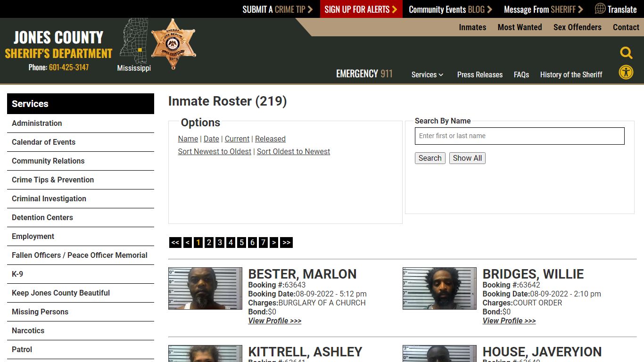Image resolution: width=644 pixels, height=362 pixels.
Task: Jump to last page of results
Action: pos(286,242)
